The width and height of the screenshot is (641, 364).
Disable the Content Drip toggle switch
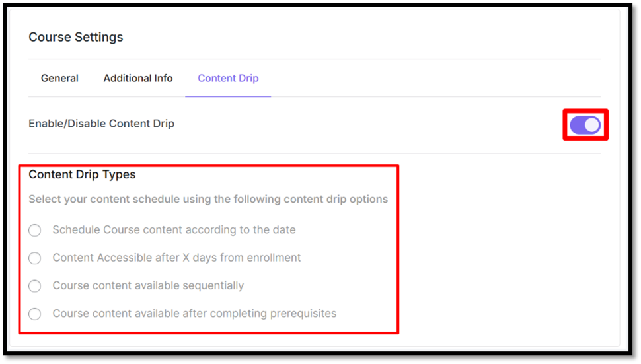(585, 125)
